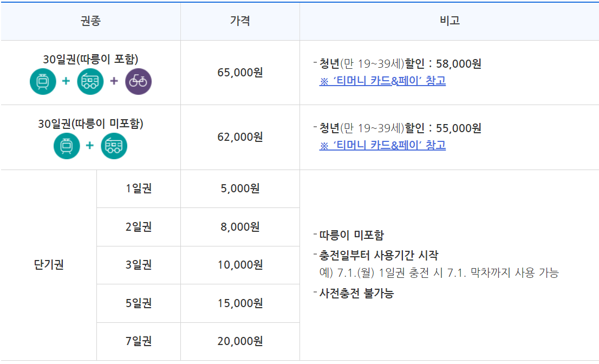Select the 2일권 row label
The height and width of the screenshot is (364, 599).
coord(139,227)
